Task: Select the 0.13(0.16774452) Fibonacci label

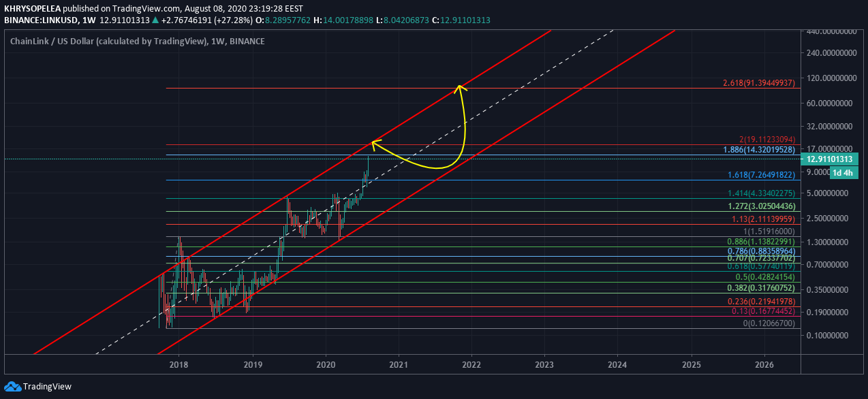Action: point(763,311)
